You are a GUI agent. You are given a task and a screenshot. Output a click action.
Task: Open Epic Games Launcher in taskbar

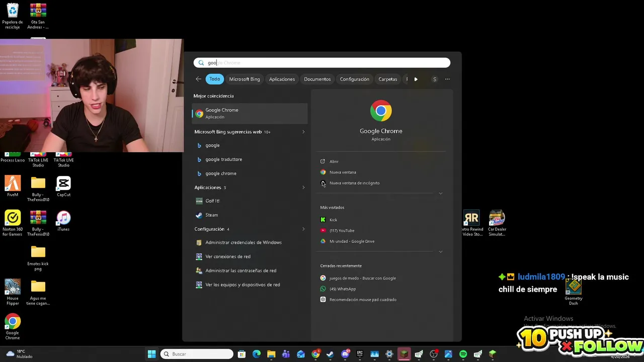(x=360, y=354)
